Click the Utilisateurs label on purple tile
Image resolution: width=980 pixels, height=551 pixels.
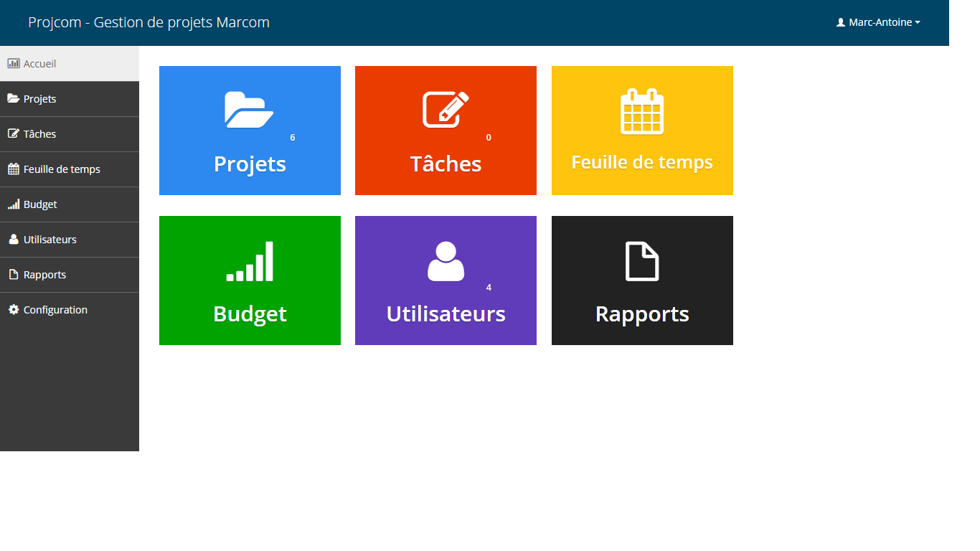point(446,314)
